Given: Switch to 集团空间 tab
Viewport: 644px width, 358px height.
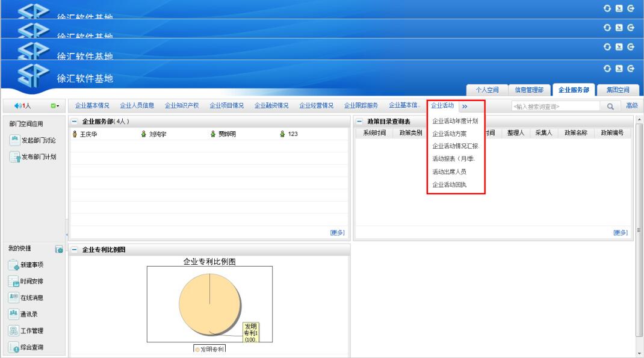Looking at the screenshot, I should coord(618,90).
